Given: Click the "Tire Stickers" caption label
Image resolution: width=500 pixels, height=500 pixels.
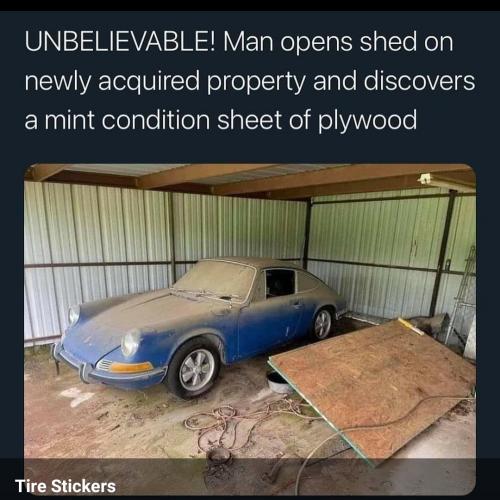Looking at the screenshot, I should coord(65,486).
